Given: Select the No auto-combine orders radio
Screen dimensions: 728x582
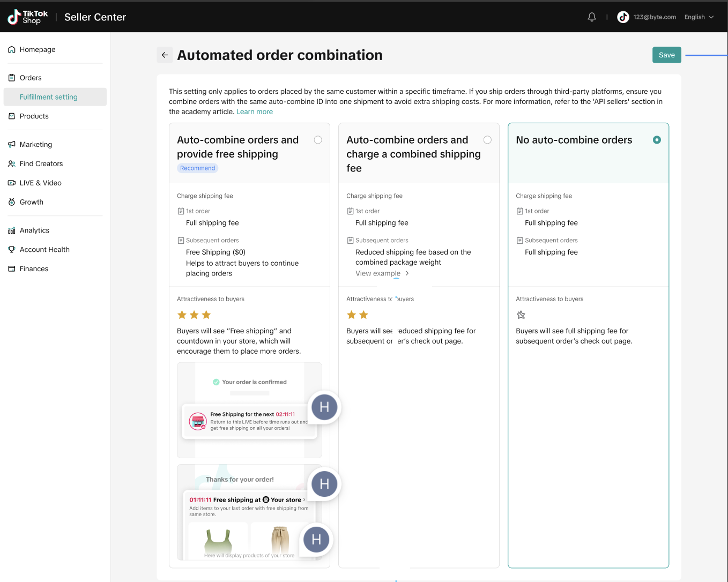Looking at the screenshot, I should coord(657,140).
